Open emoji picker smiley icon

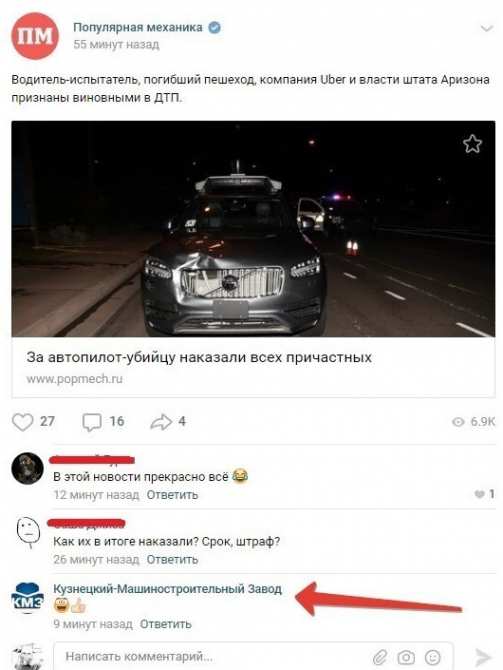pos(432,657)
